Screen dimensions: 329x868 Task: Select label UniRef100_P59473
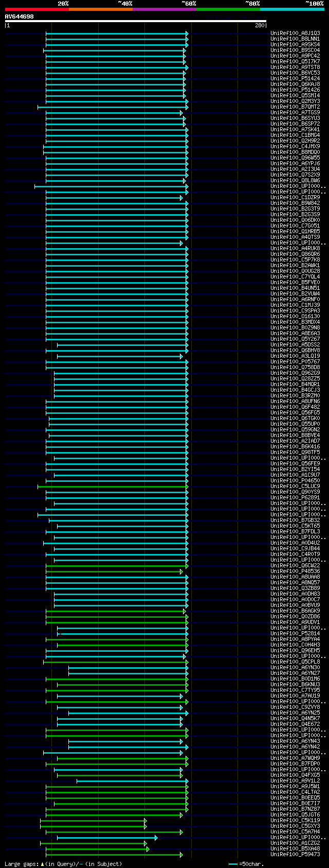pyautogui.click(x=295, y=855)
